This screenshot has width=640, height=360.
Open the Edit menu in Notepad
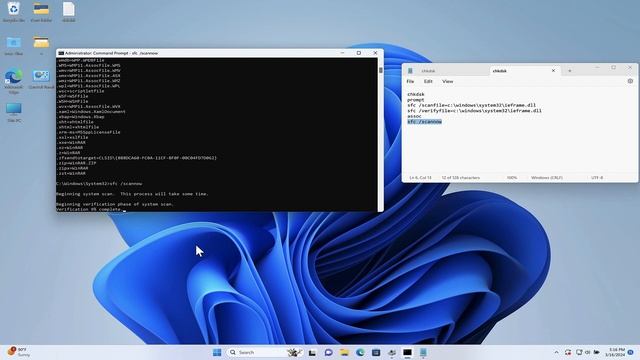[428, 81]
